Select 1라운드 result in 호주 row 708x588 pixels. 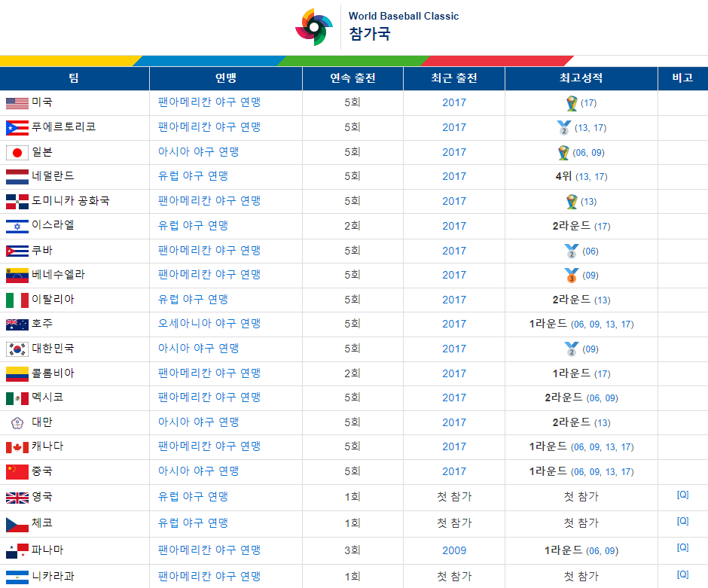(x=548, y=324)
